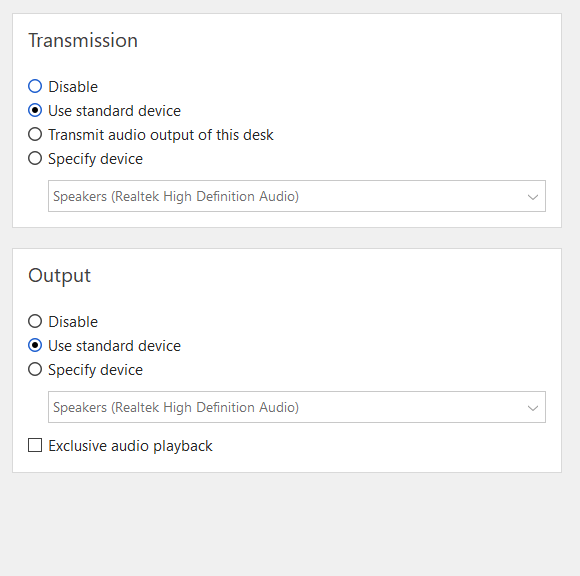Viewport: 580px width, 576px height.
Task: Click chevron arrow of Output device dropdown
Action: click(x=533, y=408)
